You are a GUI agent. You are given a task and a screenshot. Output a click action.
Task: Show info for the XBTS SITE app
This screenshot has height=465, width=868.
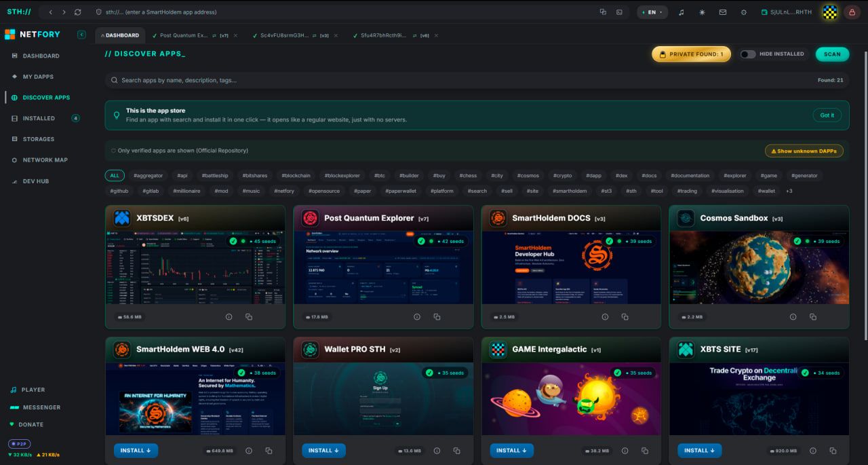(x=813, y=451)
